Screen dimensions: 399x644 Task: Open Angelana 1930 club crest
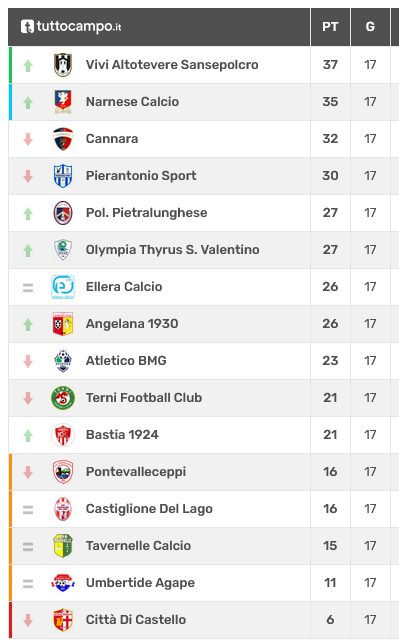tap(63, 324)
